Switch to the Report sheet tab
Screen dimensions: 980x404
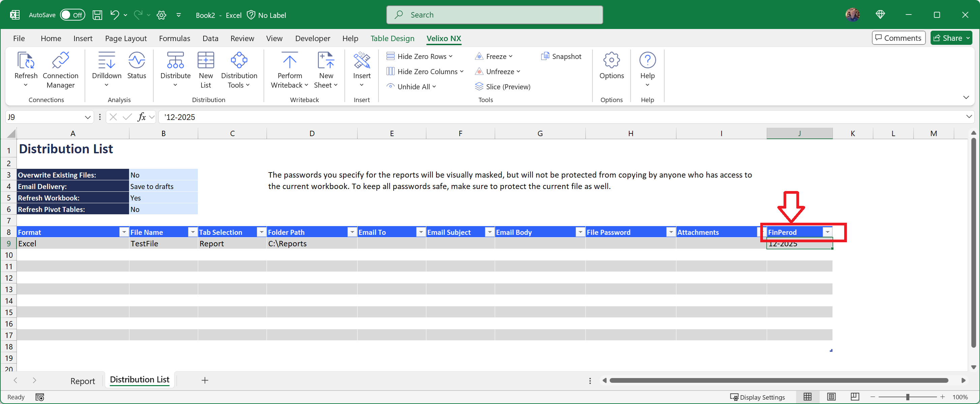click(83, 381)
